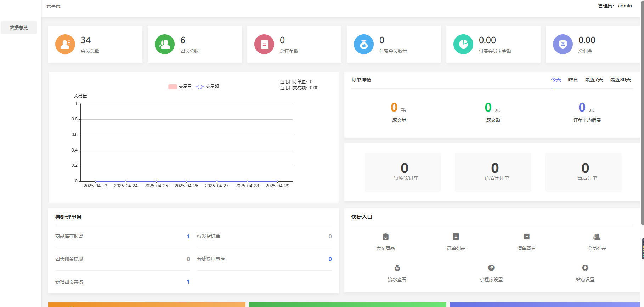Click the 商品库存报警 count link
This screenshot has height=307, width=644.
[188, 237]
